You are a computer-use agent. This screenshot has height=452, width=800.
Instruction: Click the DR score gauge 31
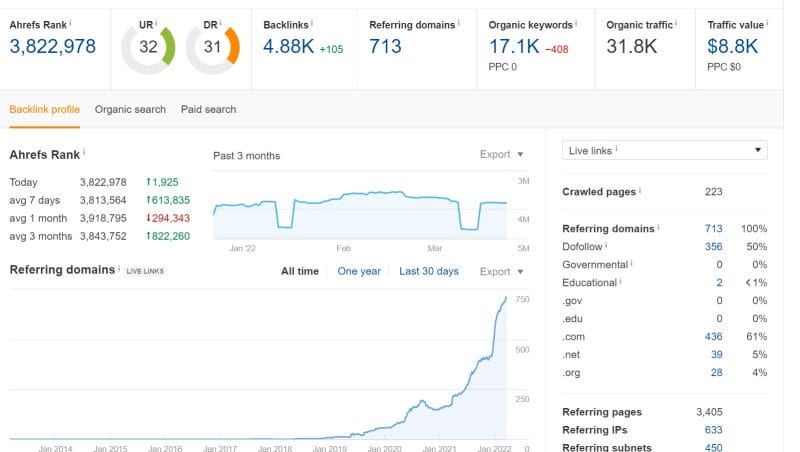[x=213, y=47]
